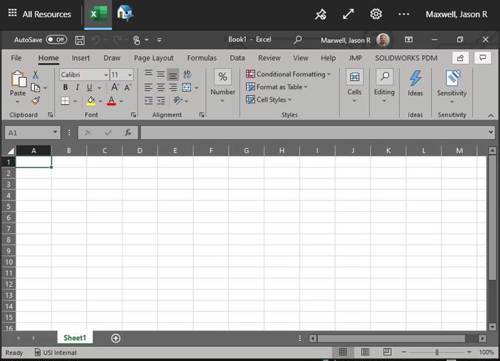Increase font size with large A

tap(115, 87)
